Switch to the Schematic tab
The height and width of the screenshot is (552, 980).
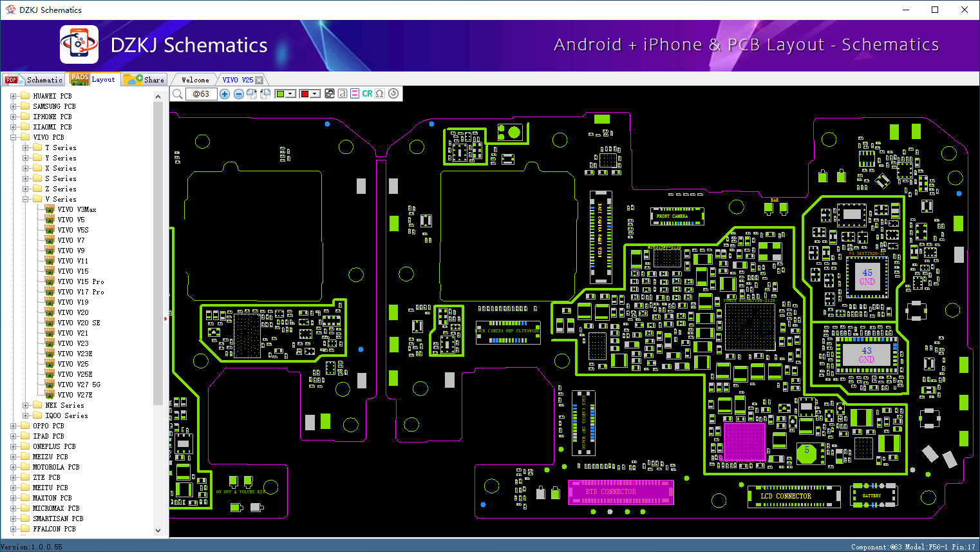pyautogui.click(x=33, y=79)
